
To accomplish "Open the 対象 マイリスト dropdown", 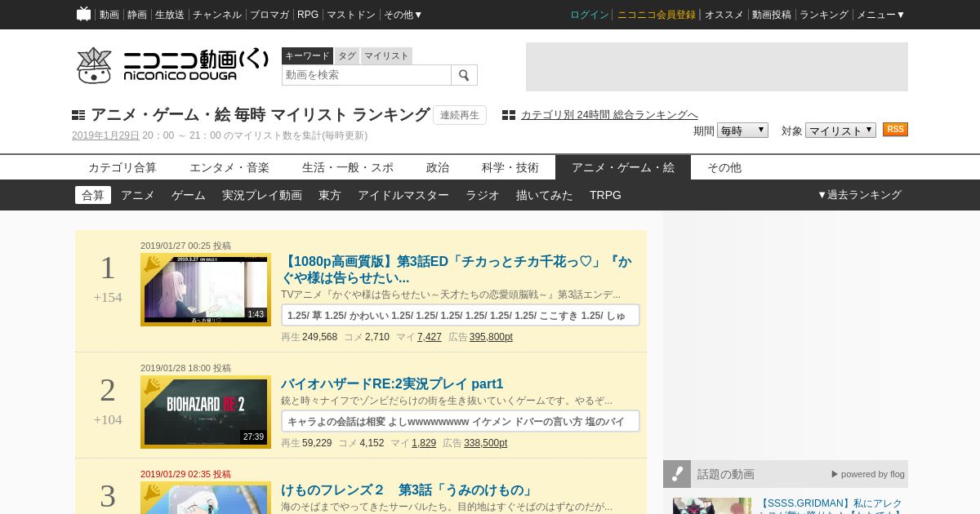I will click(x=840, y=131).
